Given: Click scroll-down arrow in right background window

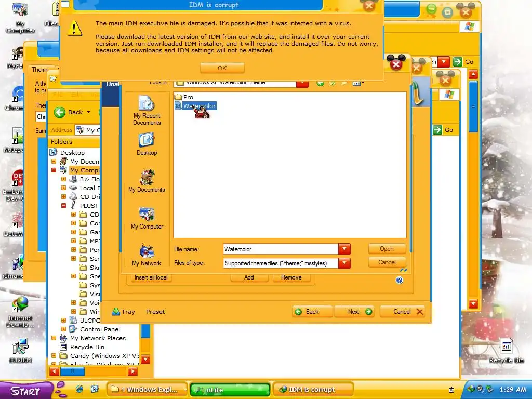Looking at the screenshot, I should tap(473, 303).
